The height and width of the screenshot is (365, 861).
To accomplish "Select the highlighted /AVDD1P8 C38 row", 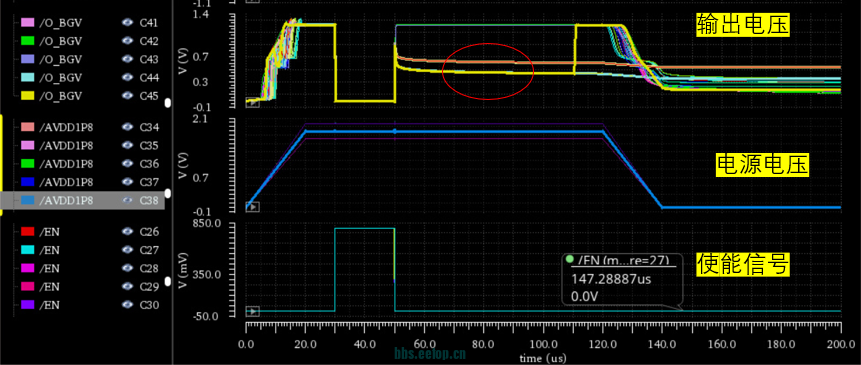I will [82, 201].
